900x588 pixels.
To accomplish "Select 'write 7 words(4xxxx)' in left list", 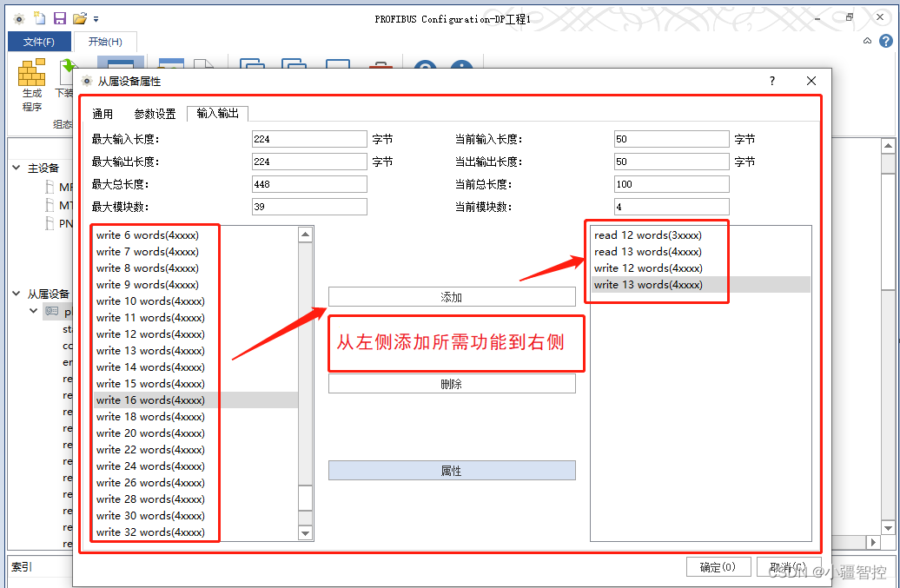I will point(195,252).
